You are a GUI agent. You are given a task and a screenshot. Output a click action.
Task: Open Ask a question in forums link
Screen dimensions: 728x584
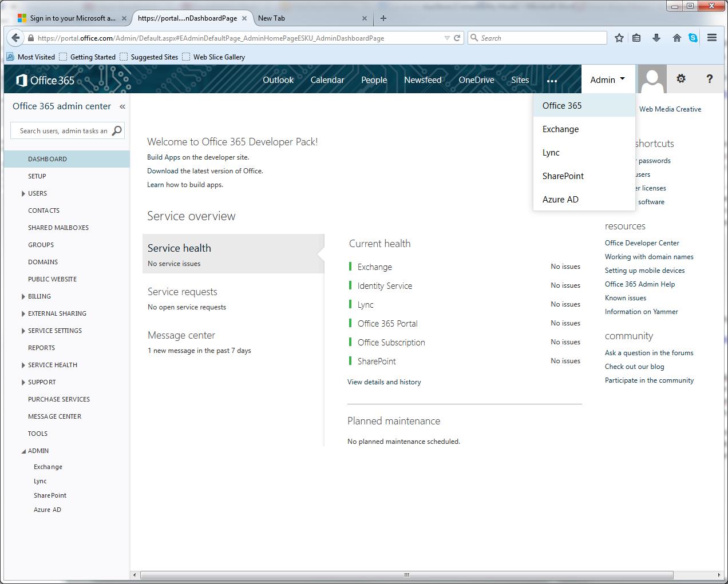click(x=649, y=353)
